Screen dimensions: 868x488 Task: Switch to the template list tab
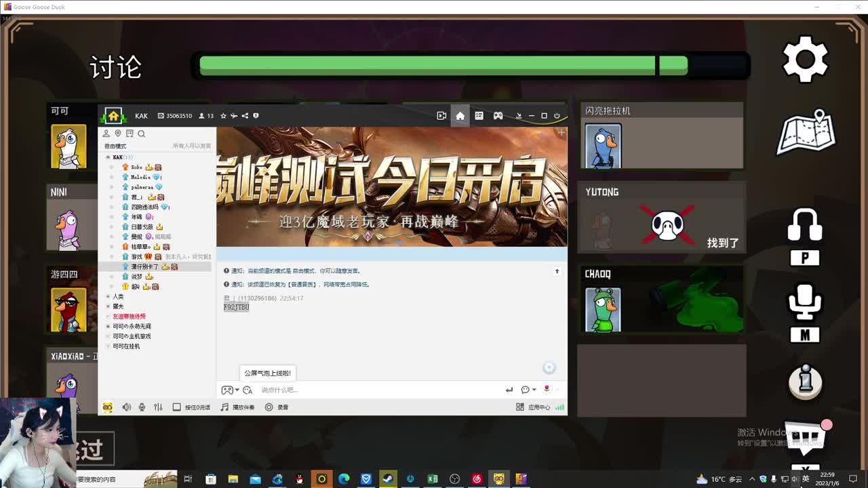pyautogui.click(x=479, y=116)
